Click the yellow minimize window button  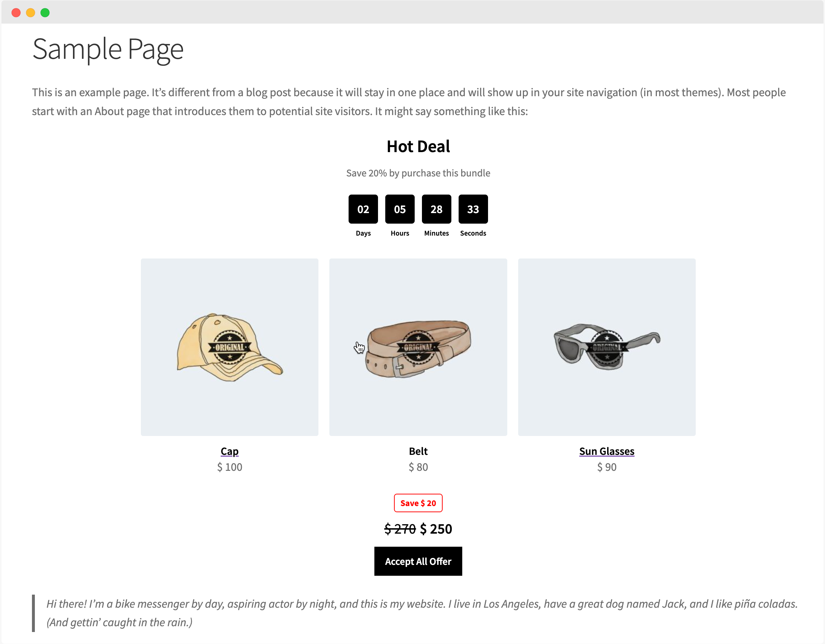[x=31, y=13]
